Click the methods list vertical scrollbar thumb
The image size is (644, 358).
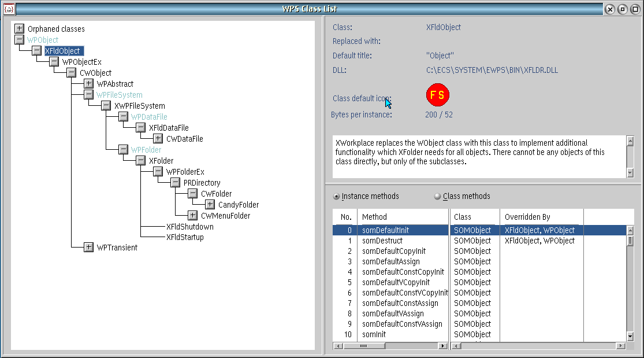631,241
